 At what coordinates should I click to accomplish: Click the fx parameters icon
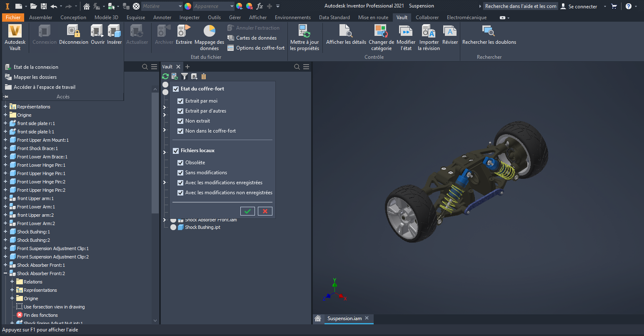(x=260, y=6)
